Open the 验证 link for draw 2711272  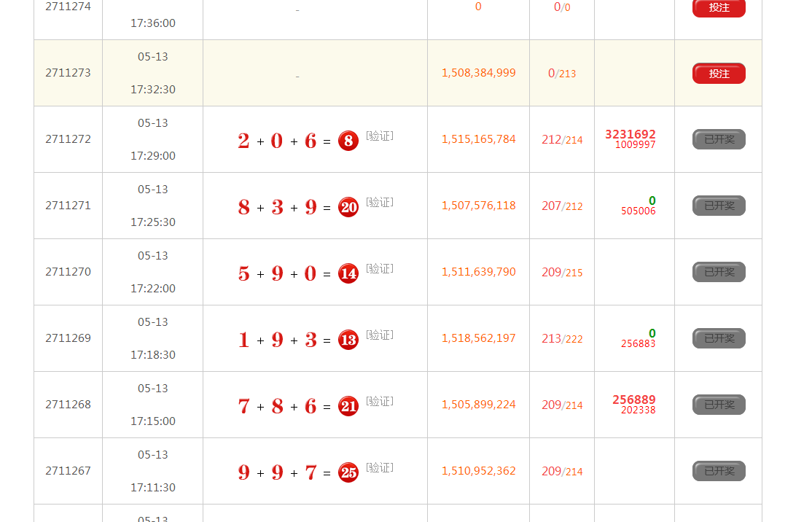point(380,136)
